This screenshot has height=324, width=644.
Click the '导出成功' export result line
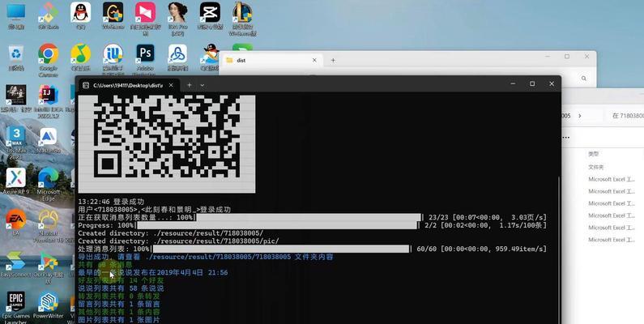tap(206, 257)
